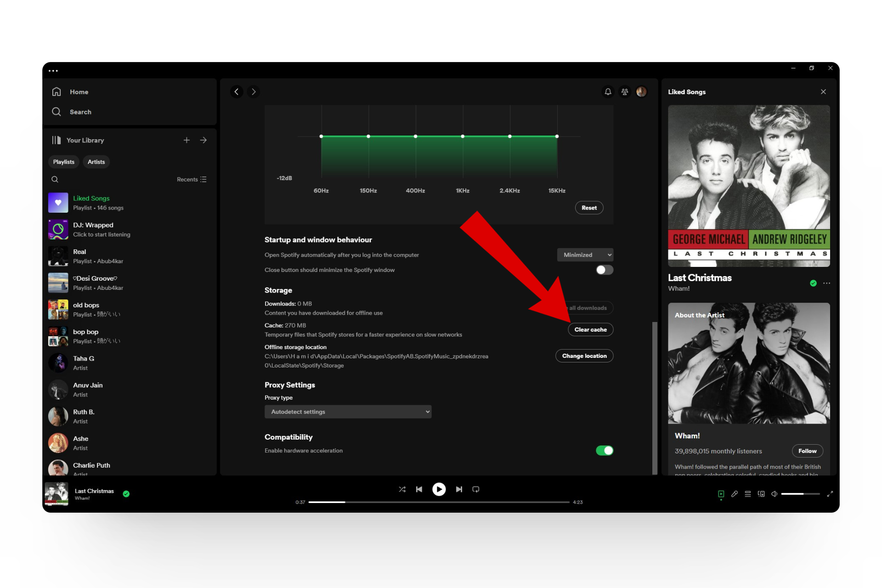Screen dimensions: 882x588
Task: Click the song progress bar
Action: click(x=439, y=502)
